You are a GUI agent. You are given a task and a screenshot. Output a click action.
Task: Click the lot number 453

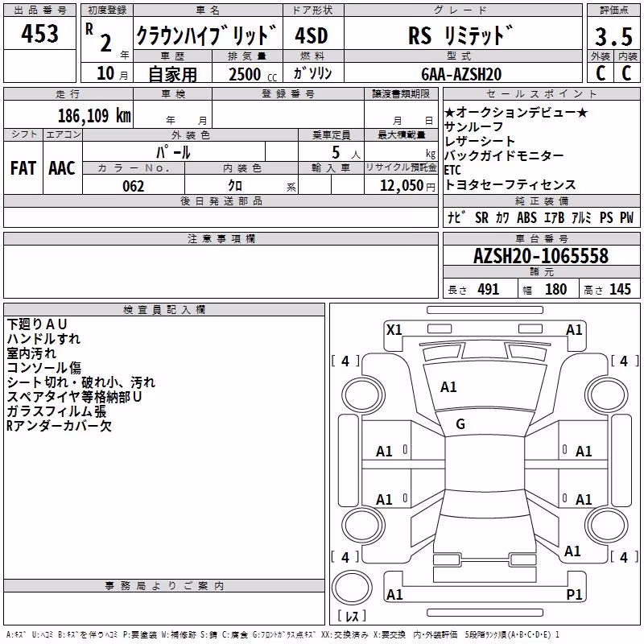[x=39, y=33]
